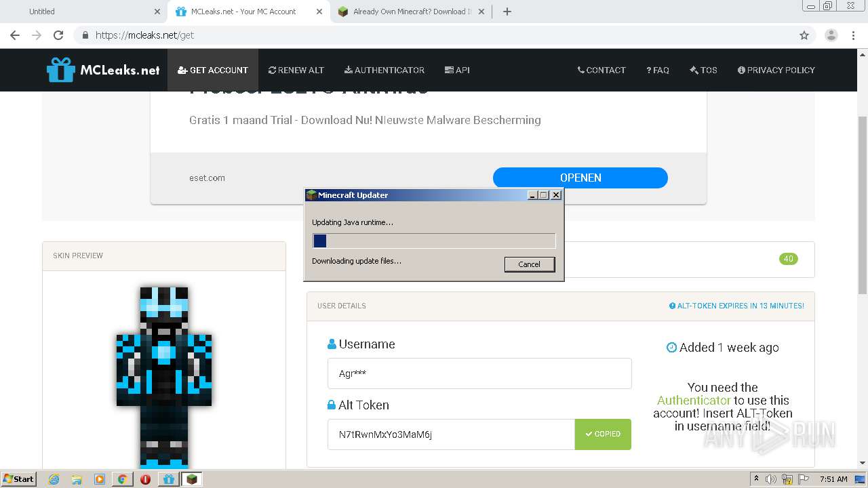Click the taskbar clock 7:51 AM

tap(833, 479)
